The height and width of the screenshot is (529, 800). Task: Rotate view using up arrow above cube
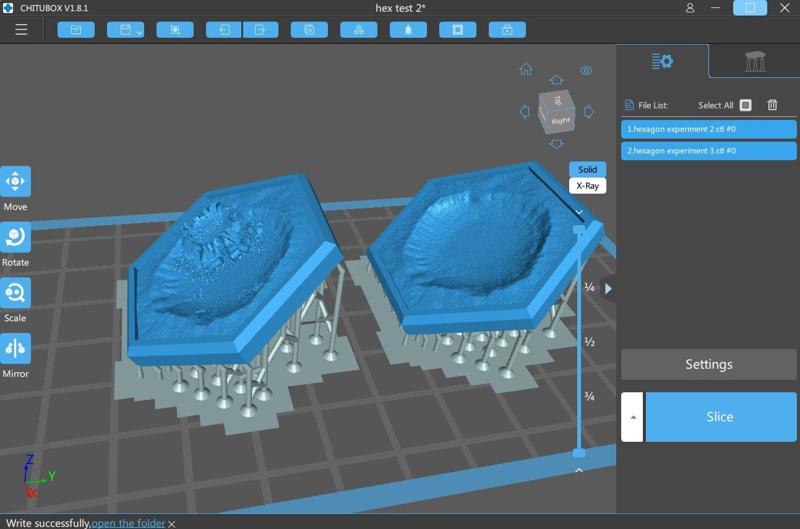click(x=556, y=80)
